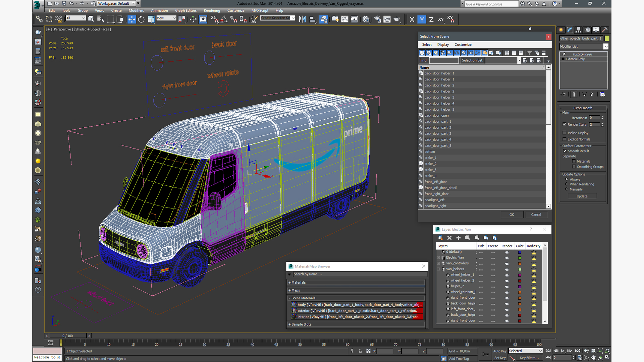
Task: Go to the animation start frame
Action: coord(548,351)
